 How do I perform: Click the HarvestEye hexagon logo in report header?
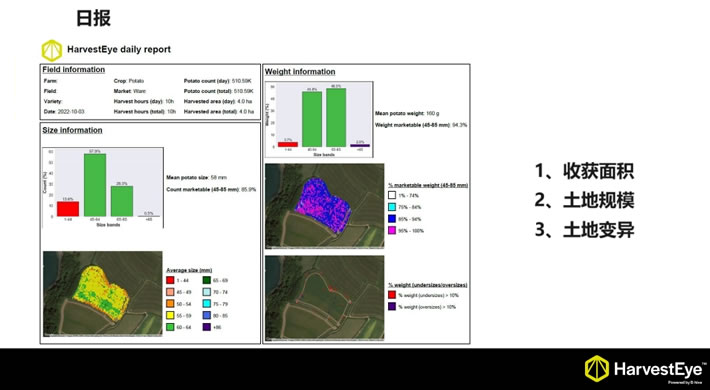coord(52,50)
